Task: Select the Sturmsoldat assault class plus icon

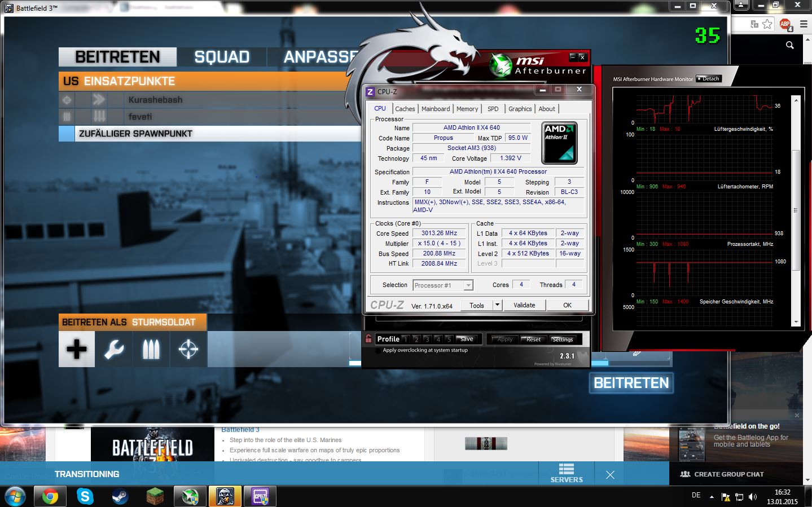Action: [x=77, y=349]
